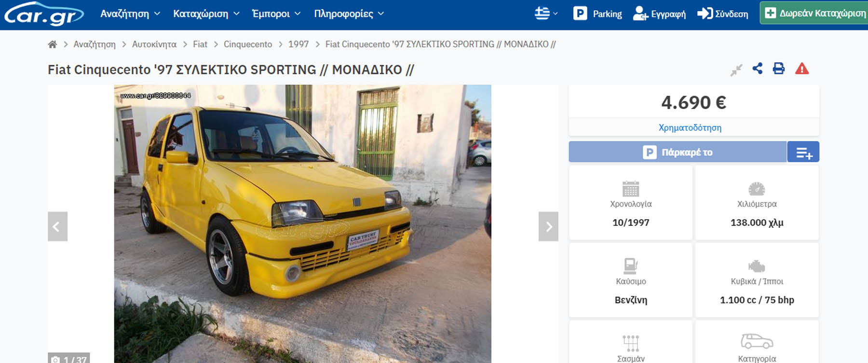Image resolution: width=868 pixels, height=363 pixels.
Task: Open the language flag dropdown
Action: [x=546, y=14]
